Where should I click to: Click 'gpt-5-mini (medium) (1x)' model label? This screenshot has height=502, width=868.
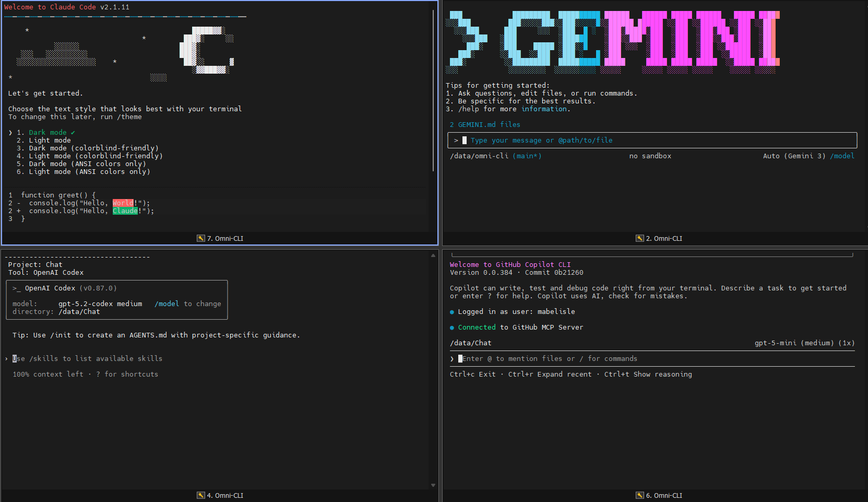click(x=805, y=343)
